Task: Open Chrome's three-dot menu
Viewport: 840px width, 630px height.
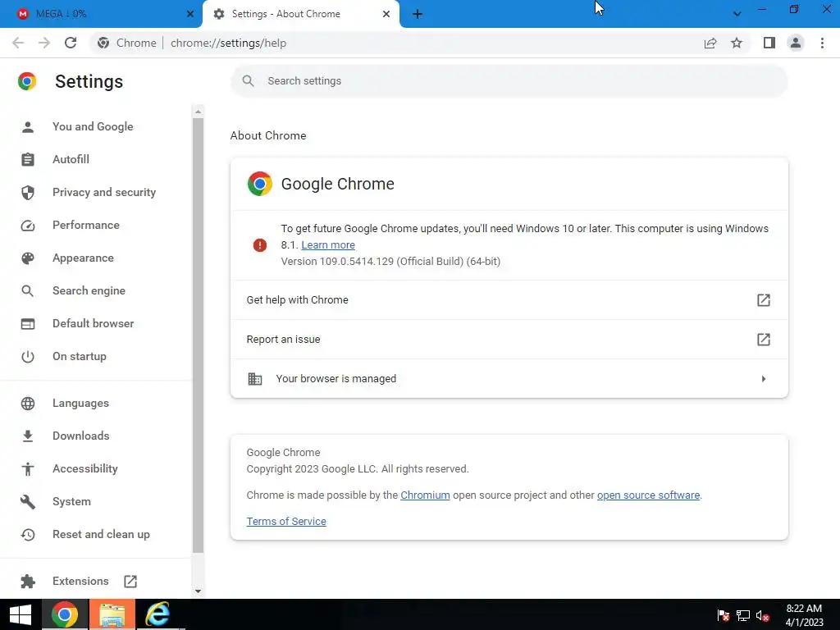Action: 822,43
